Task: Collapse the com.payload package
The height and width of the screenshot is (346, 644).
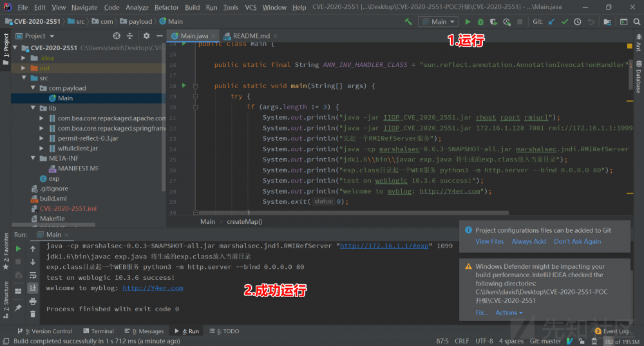Action: coord(33,88)
